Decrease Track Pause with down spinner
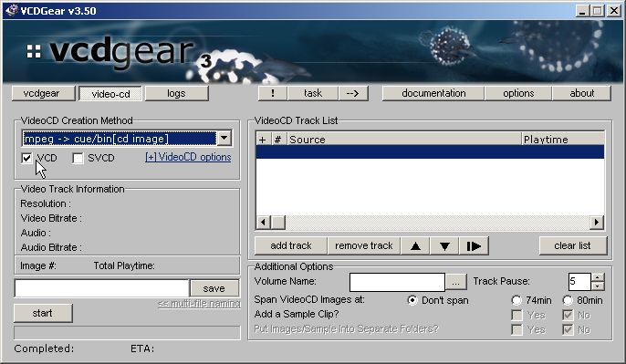This screenshot has height=364, width=626. click(598, 286)
